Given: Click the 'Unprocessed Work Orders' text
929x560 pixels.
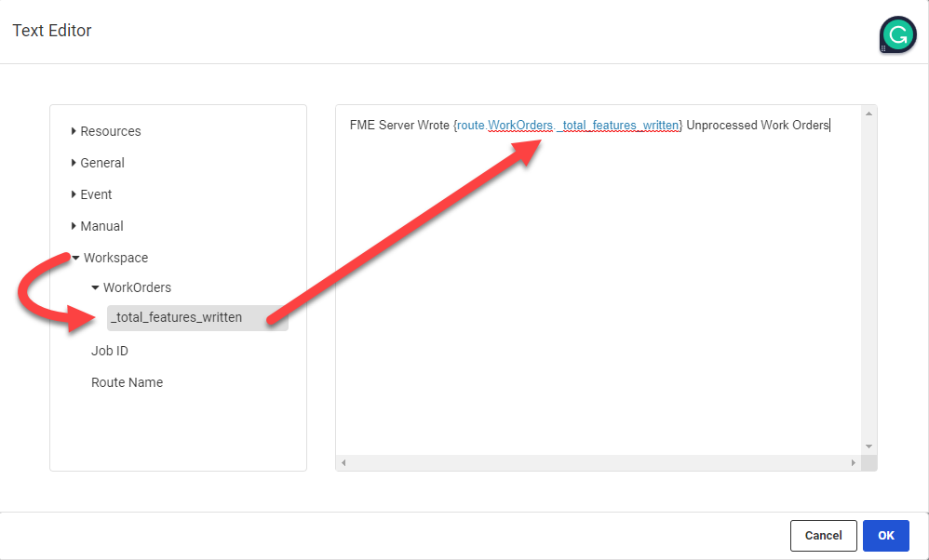Looking at the screenshot, I should pos(758,126).
